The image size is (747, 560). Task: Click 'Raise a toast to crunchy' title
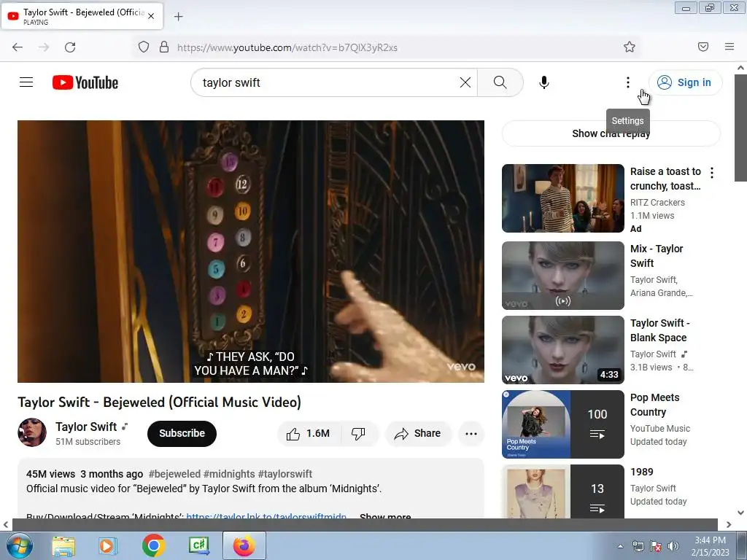tap(665, 179)
